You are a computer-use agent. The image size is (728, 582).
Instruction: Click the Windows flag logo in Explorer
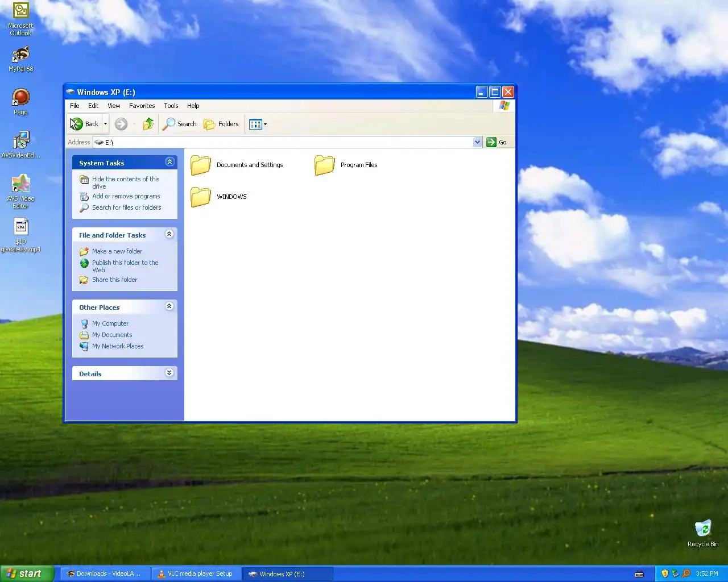click(504, 106)
